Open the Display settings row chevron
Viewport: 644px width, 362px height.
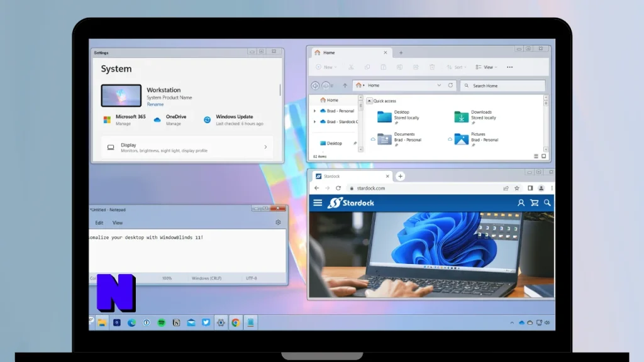265,147
